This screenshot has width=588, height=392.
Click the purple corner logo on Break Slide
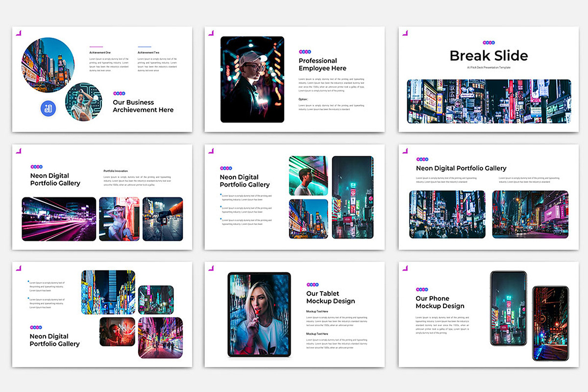(x=405, y=33)
